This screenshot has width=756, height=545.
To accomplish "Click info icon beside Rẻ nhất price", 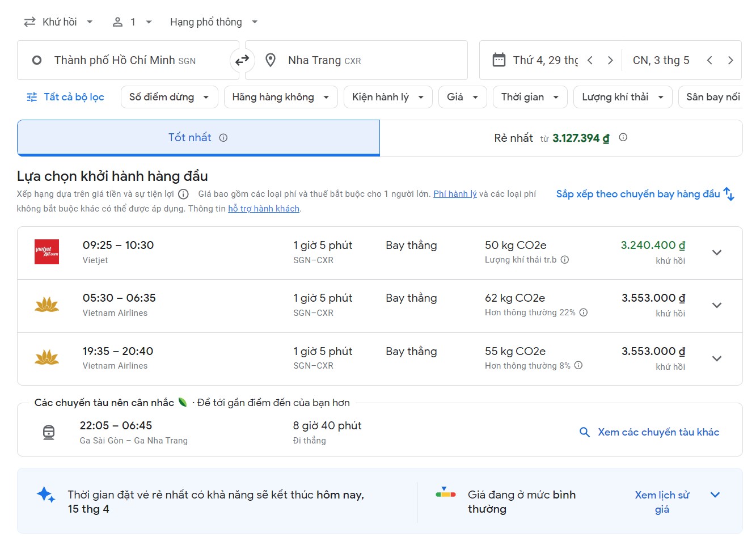I will (623, 137).
